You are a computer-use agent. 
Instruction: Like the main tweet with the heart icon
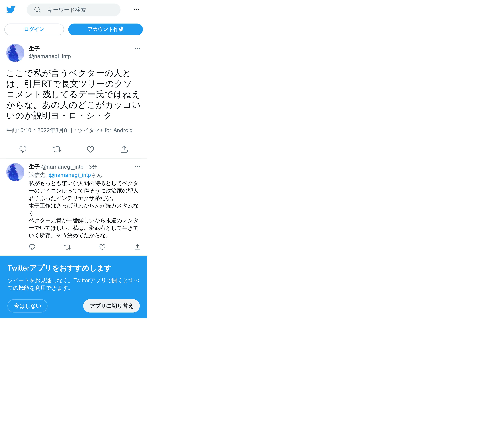point(91,149)
